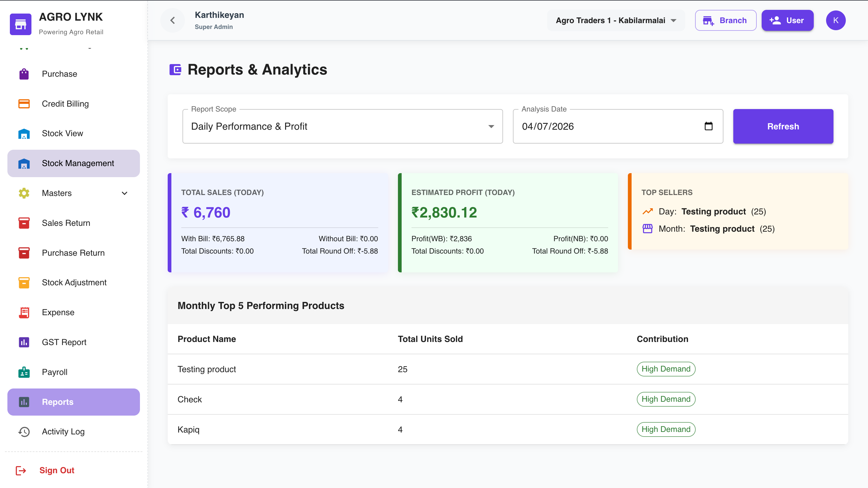Image resolution: width=868 pixels, height=488 pixels.
Task: View the Activity Log
Action: (74, 432)
